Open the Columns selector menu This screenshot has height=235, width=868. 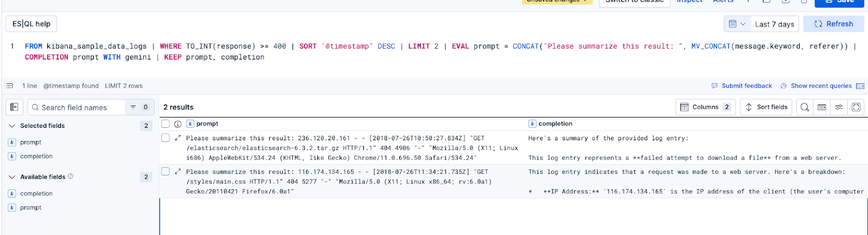[705, 107]
